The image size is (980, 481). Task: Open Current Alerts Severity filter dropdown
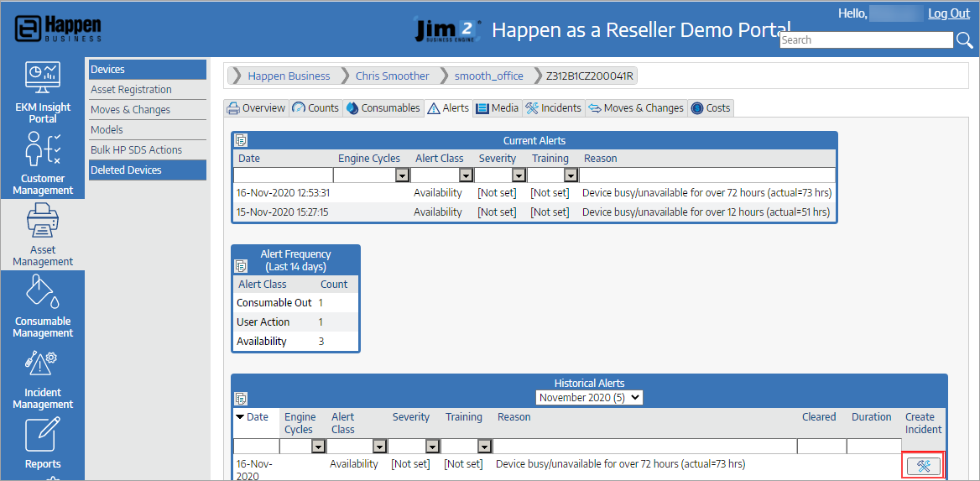(x=519, y=175)
